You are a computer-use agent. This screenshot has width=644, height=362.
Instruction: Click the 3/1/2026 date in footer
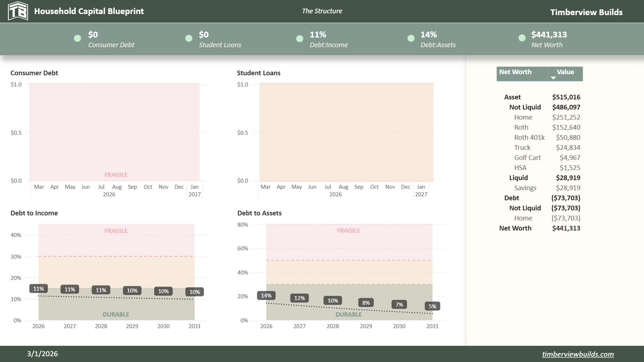tap(42, 354)
